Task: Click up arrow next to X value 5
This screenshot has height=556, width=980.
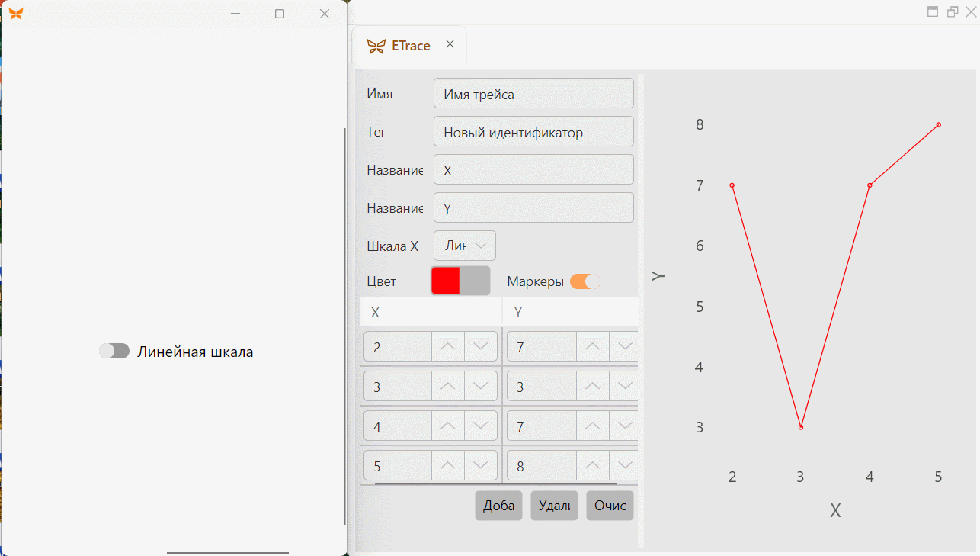Action: (x=448, y=465)
